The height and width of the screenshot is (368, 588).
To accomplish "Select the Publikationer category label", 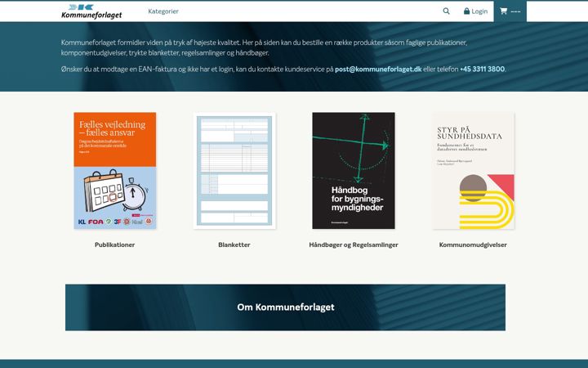I will [115, 245].
